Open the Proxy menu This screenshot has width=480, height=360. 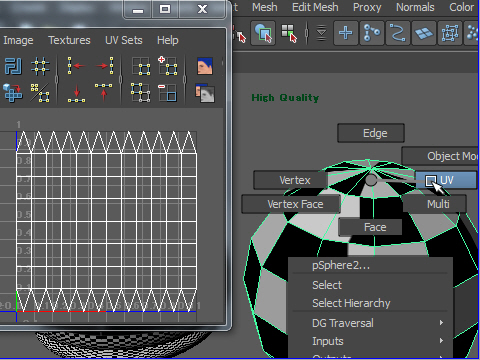click(367, 7)
